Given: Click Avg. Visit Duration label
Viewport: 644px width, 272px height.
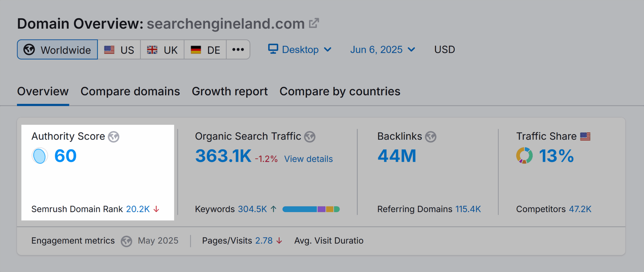Looking at the screenshot, I should [x=329, y=241].
